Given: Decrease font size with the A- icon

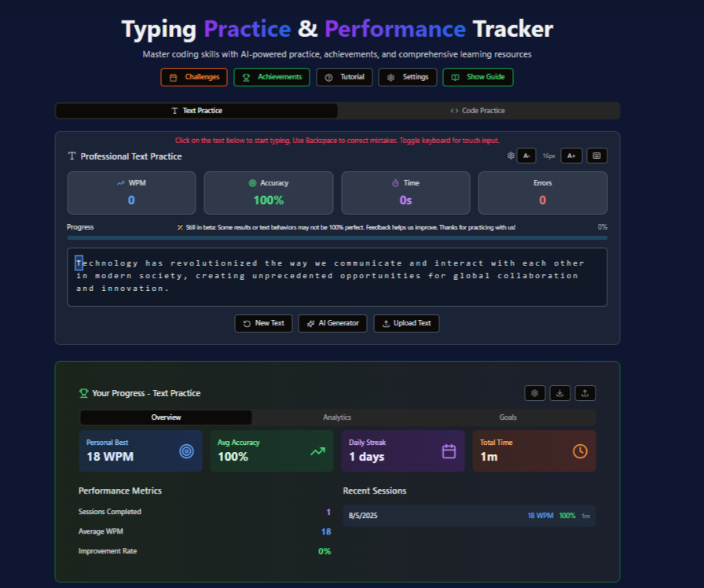Looking at the screenshot, I should [526, 156].
